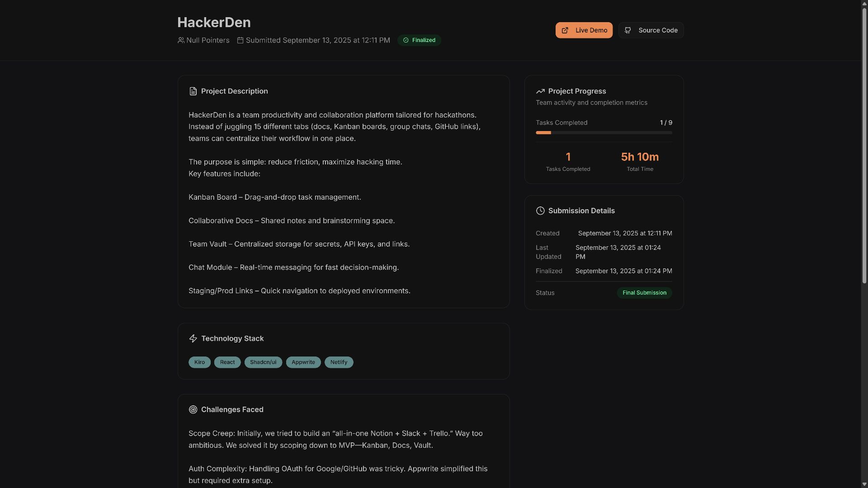The image size is (868, 488).
Task: Click the Tasks Completed progress bar
Action: [604, 133]
